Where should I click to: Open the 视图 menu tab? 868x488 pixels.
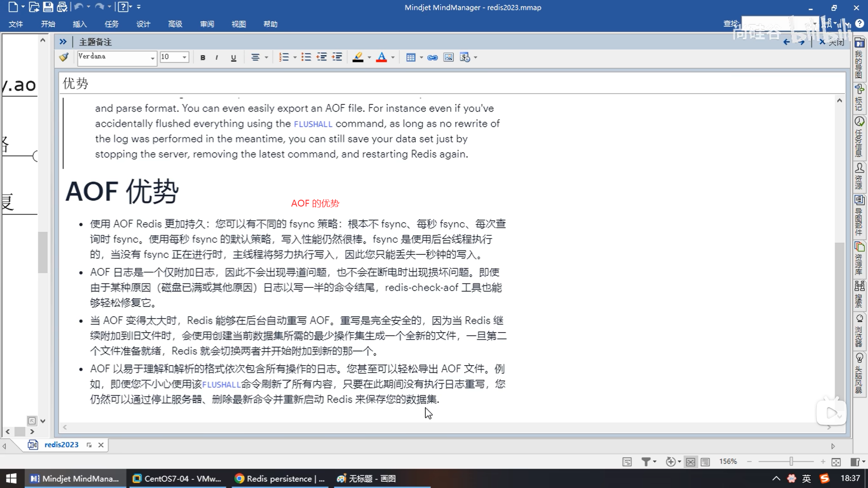[x=239, y=24]
